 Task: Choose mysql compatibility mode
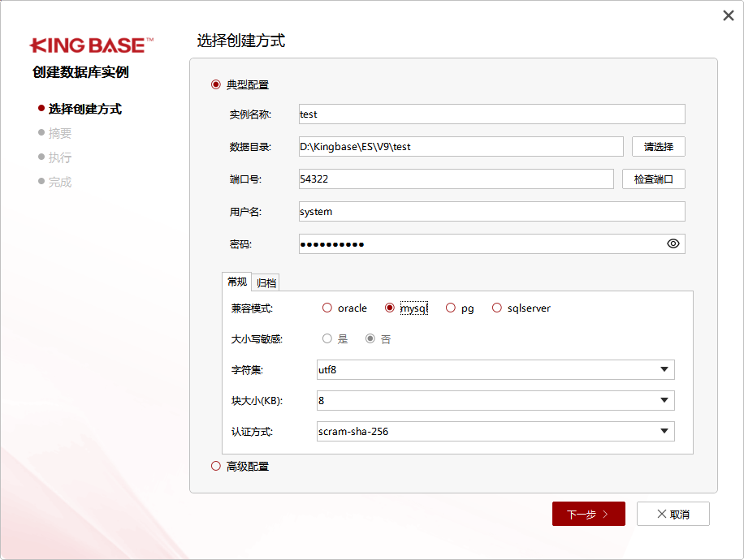tap(390, 308)
